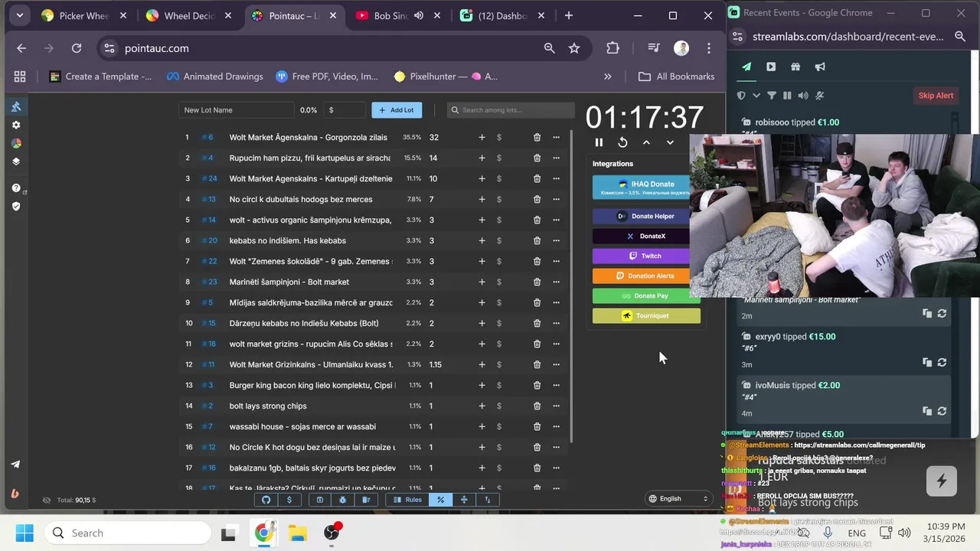This screenshot has height=551, width=980.
Task: Open the settings gear in Pointauc sidebar
Action: pyautogui.click(x=15, y=125)
